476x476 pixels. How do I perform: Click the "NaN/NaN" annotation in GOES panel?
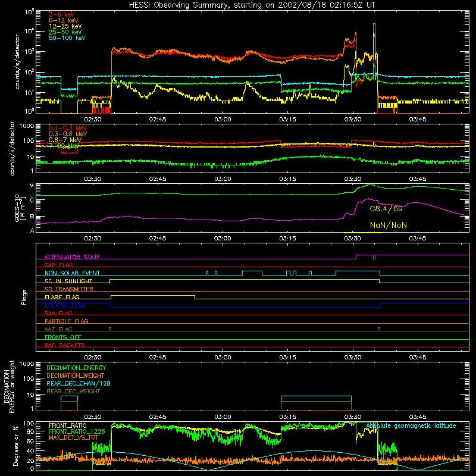[x=389, y=226]
